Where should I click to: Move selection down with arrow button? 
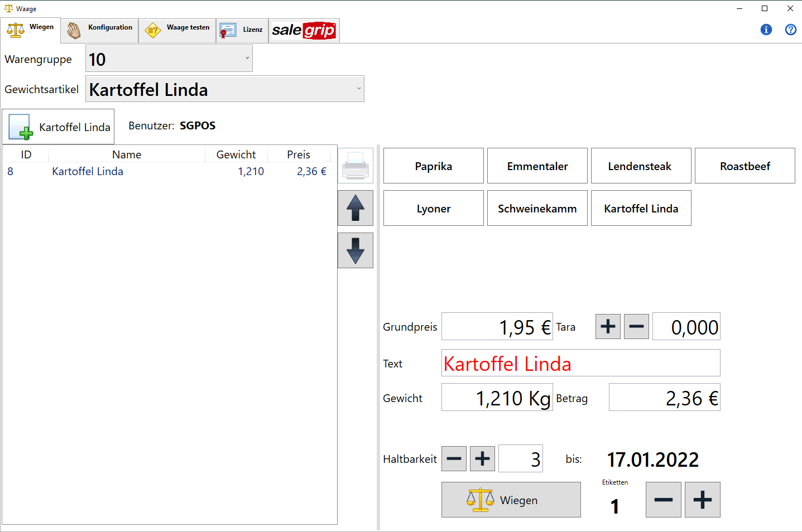[356, 250]
